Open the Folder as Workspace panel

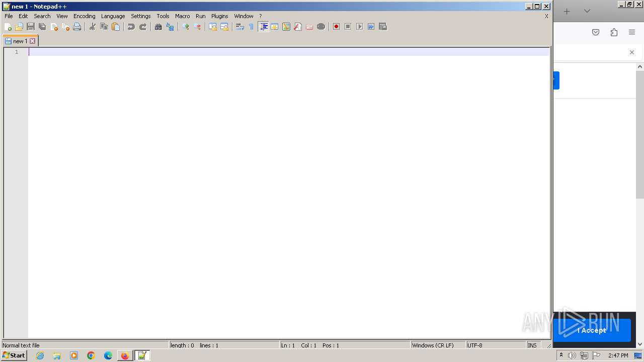[309, 27]
